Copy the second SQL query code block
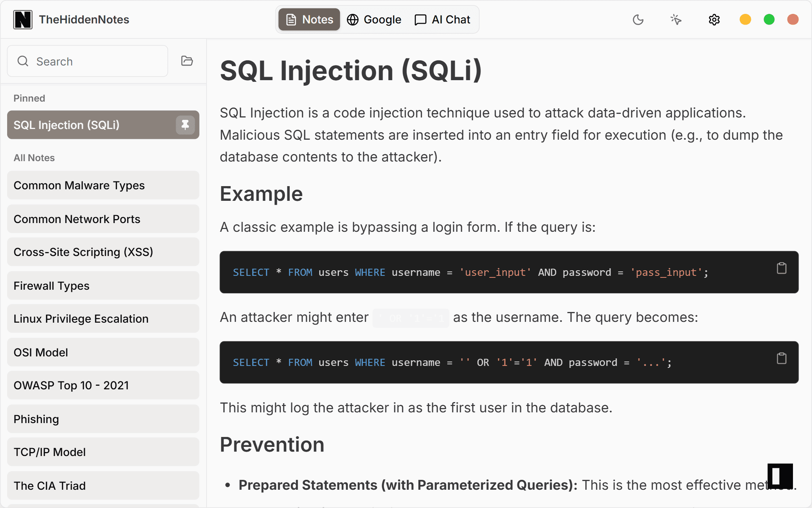The width and height of the screenshot is (812, 508). click(781, 358)
